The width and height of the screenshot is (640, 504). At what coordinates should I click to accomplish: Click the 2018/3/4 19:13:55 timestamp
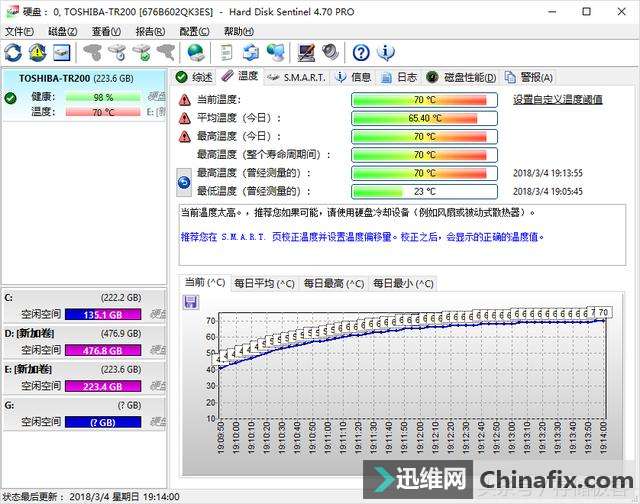(548, 173)
